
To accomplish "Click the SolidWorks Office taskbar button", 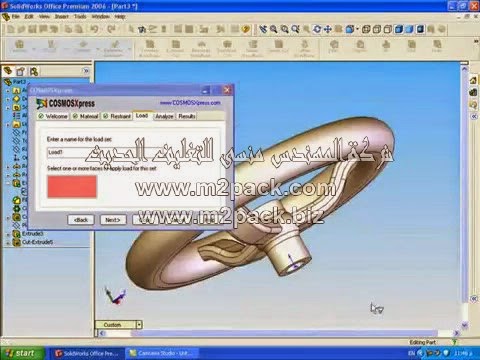I will [x=87, y=353].
